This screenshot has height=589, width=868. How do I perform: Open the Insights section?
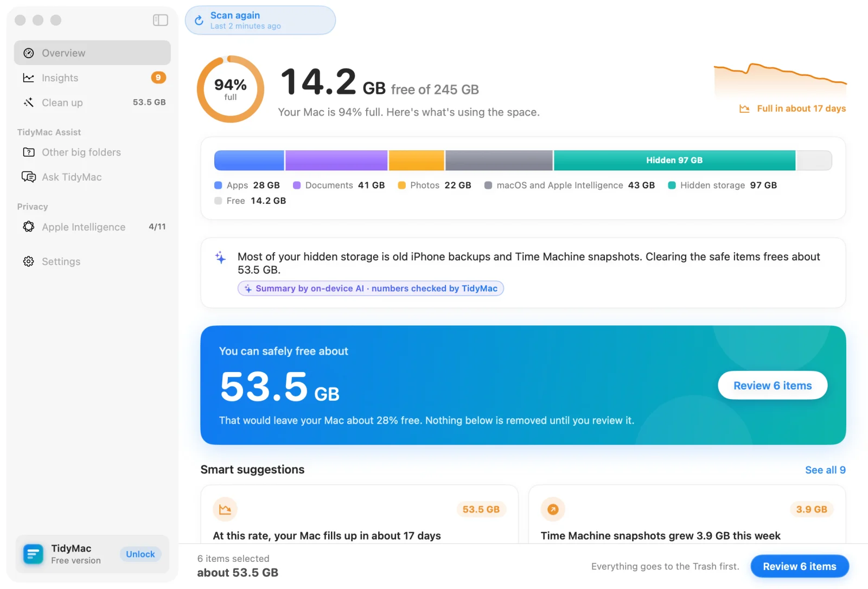click(92, 78)
